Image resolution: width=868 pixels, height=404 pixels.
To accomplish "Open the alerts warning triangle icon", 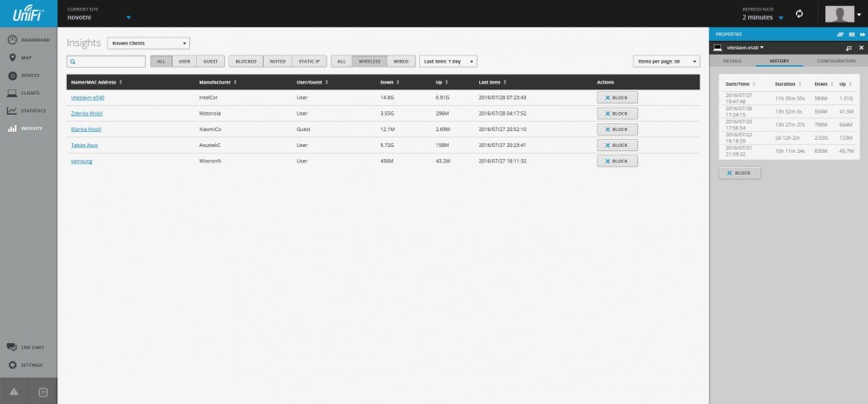I will click(14, 393).
